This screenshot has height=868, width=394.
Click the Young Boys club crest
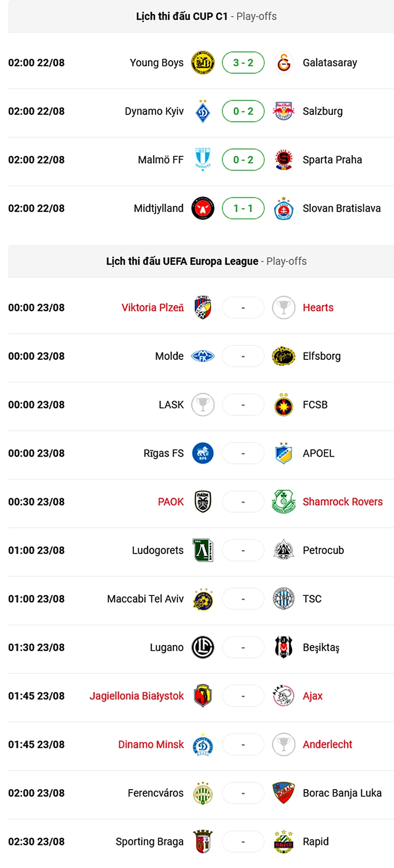(203, 63)
